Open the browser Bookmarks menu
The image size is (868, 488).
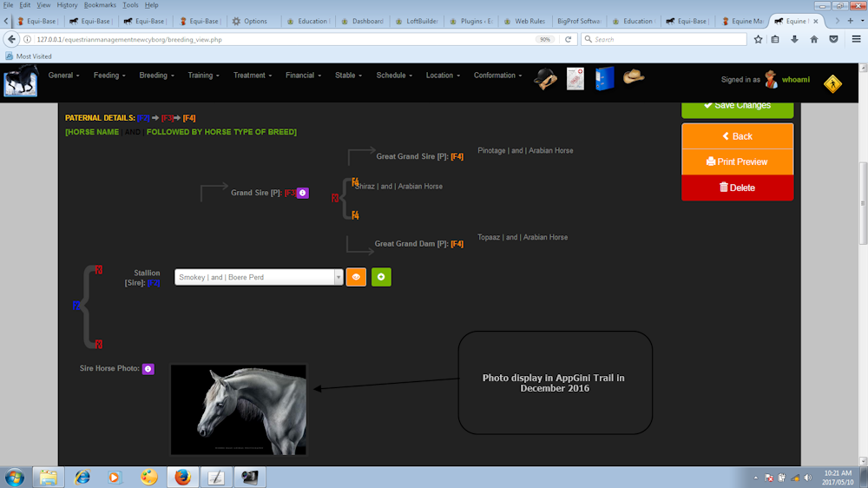100,5
